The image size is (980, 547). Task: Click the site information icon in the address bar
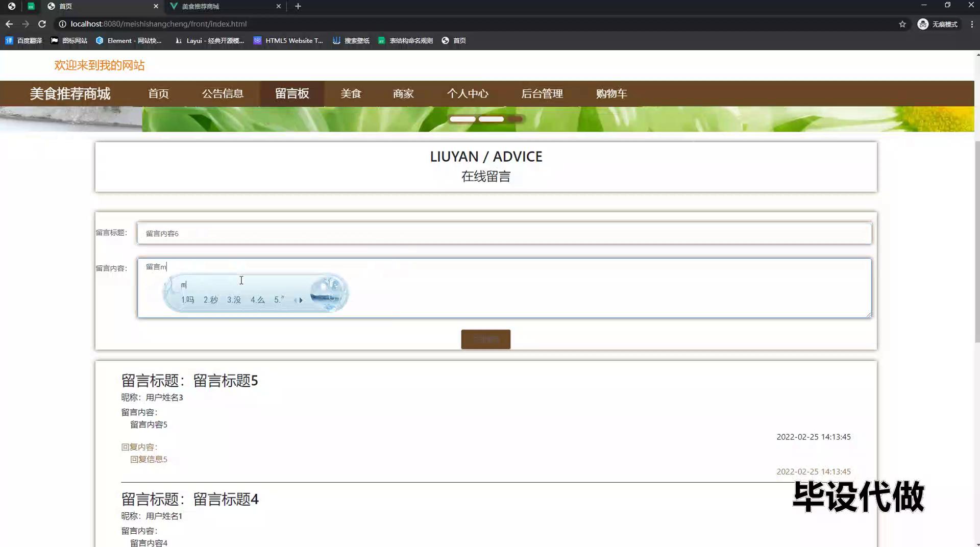(62, 24)
